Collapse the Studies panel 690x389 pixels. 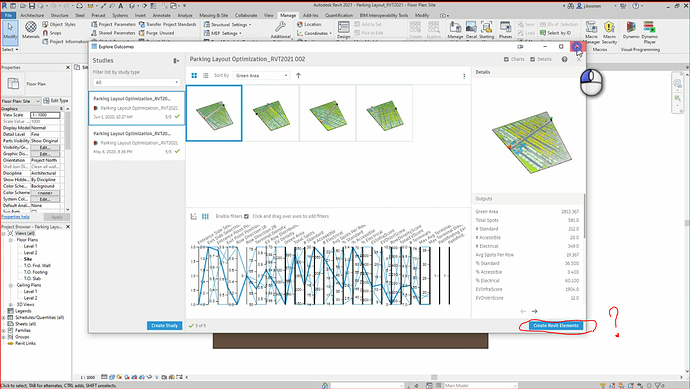tap(176, 61)
